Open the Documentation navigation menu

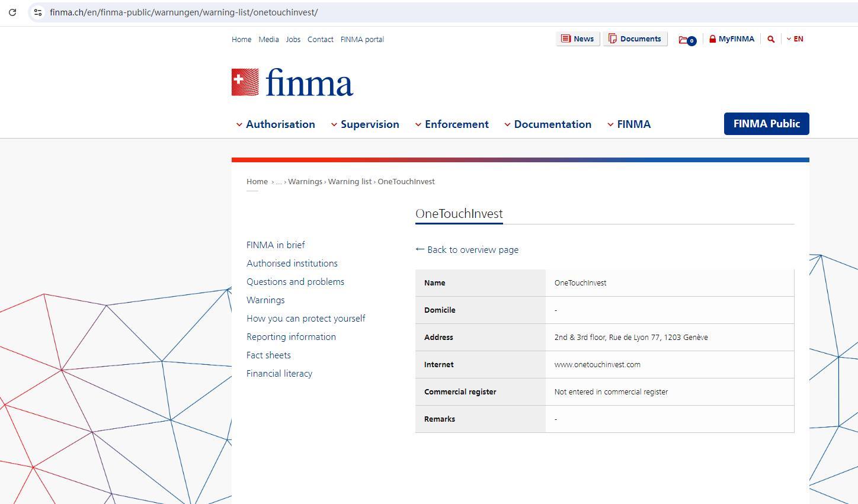[x=548, y=124]
